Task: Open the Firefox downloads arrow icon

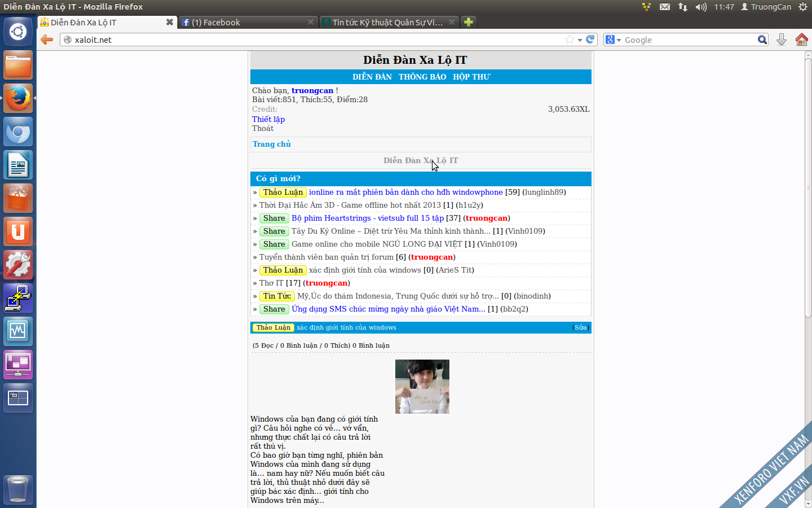Action: [x=782, y=40]
